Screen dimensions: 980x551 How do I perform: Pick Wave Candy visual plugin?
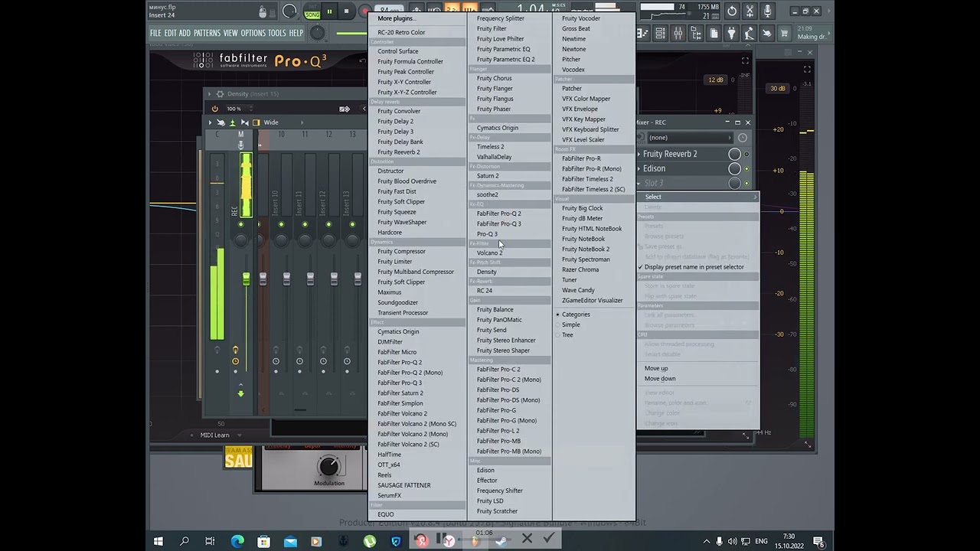click(x=578, y=290)
